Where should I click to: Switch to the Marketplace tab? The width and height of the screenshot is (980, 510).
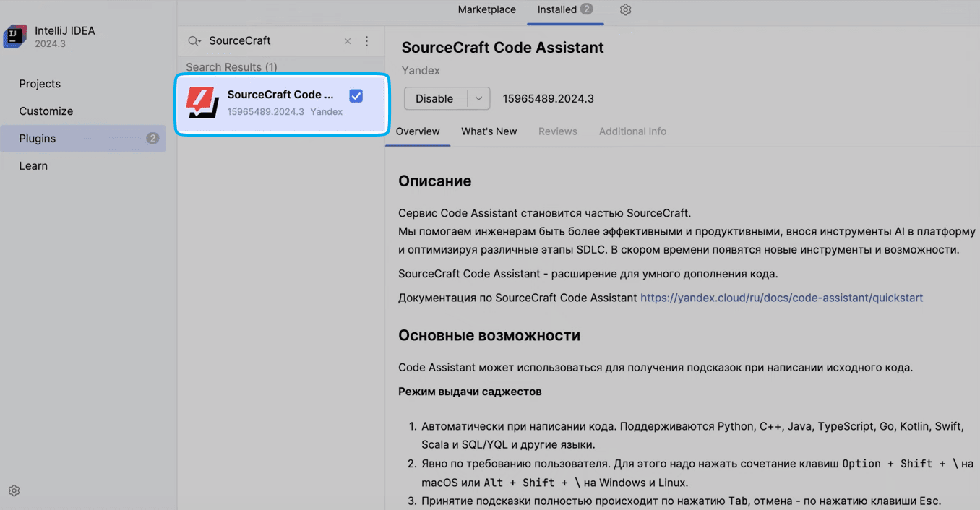(487, 10)
